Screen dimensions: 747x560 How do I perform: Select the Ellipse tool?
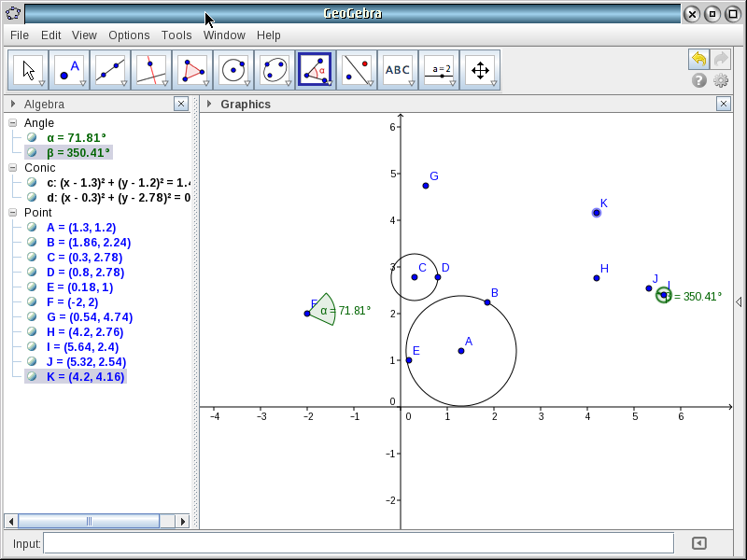pyautogui.click(x=274, y=69)
